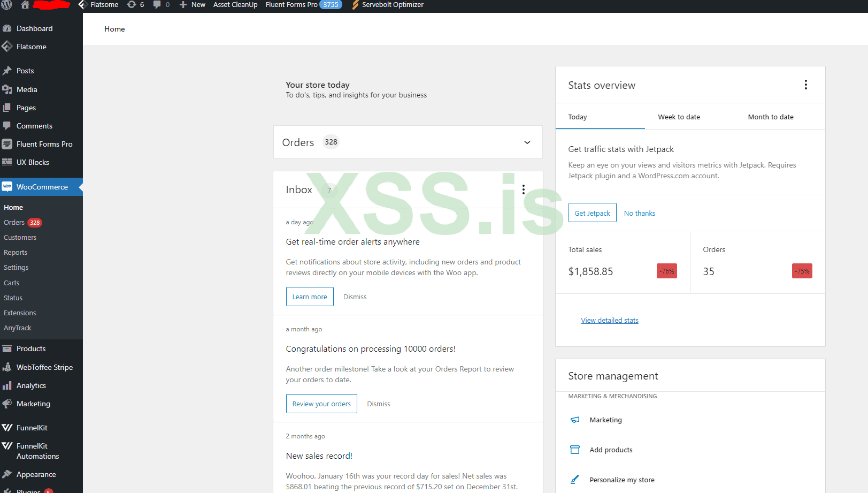Click the 'Get traffic stats with Jetpack' heading
Screen dimensions: 868x493
[621, 149]
